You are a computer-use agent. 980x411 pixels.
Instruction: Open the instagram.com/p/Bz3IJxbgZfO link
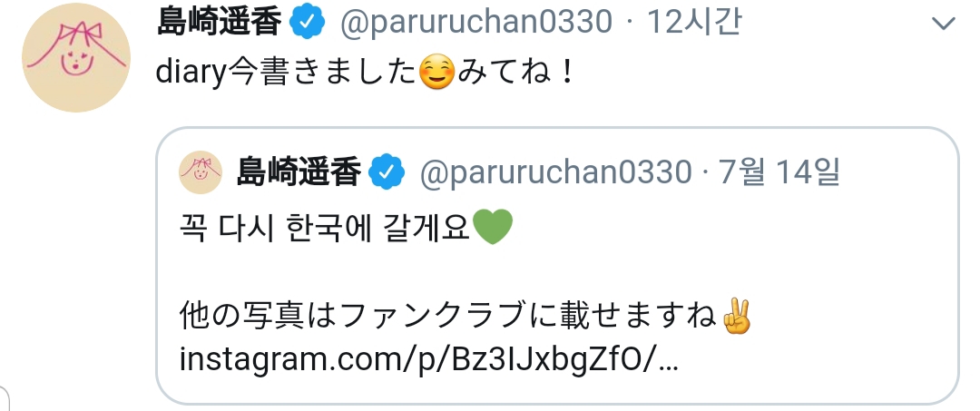pyautogui.click(x=428, y=361)
